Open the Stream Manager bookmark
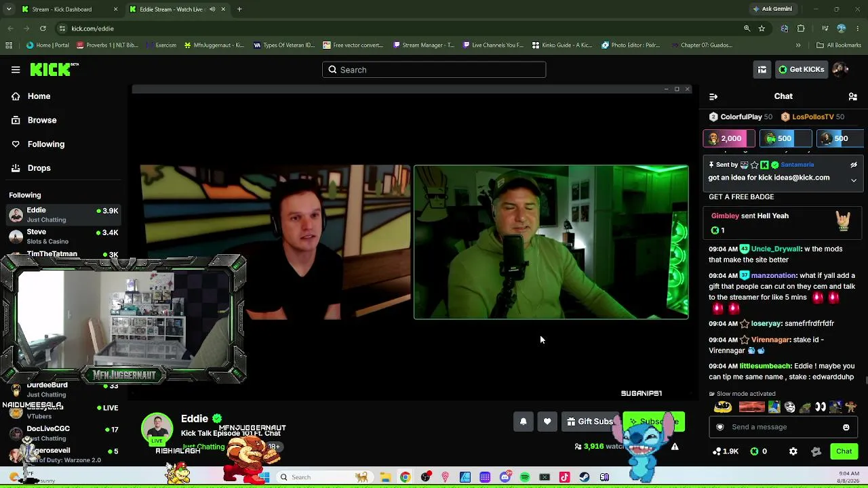 [423, 45]
